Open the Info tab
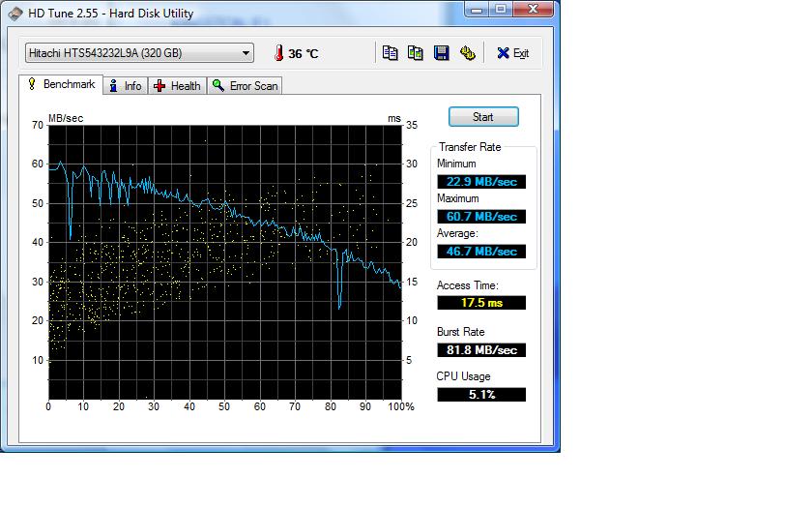This screenshot has height=508, width=812. click(126, 86)
